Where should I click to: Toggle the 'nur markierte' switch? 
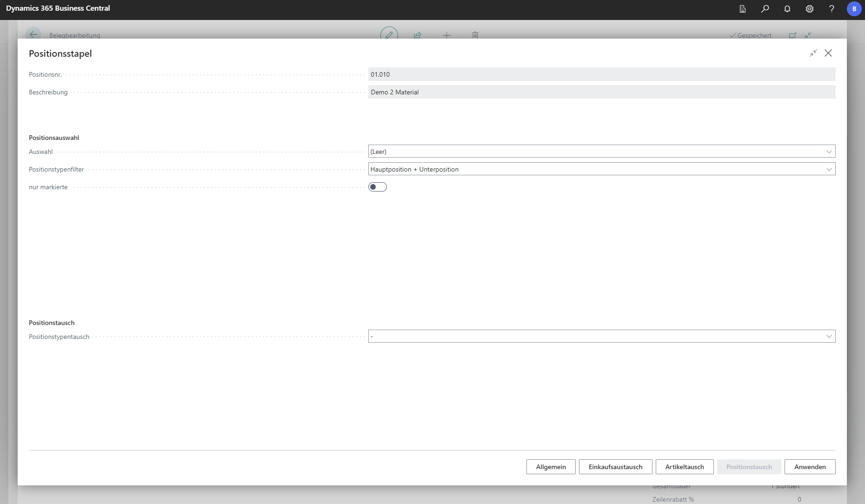tap(378, 187)
